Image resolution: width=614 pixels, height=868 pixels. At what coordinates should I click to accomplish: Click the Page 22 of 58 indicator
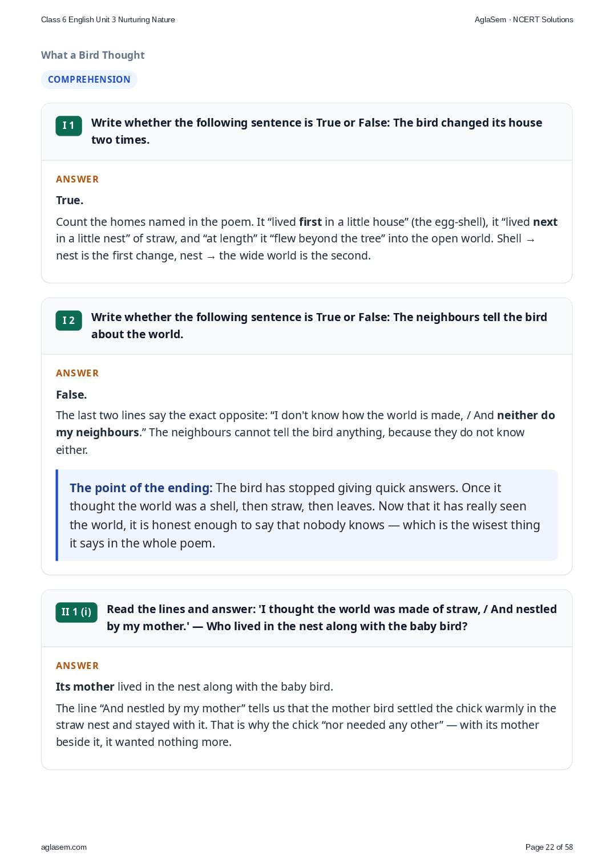549,847
